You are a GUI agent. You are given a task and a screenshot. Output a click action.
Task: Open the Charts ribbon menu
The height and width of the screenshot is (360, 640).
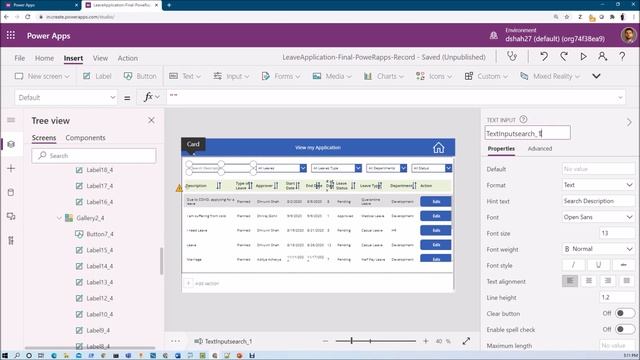pyautogui.click(x=383, y=76)
